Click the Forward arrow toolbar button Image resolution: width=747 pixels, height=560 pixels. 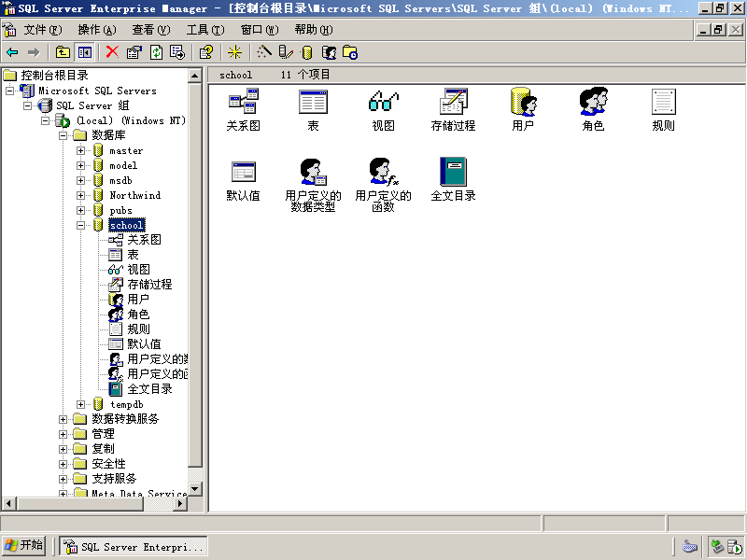(34, 52)
